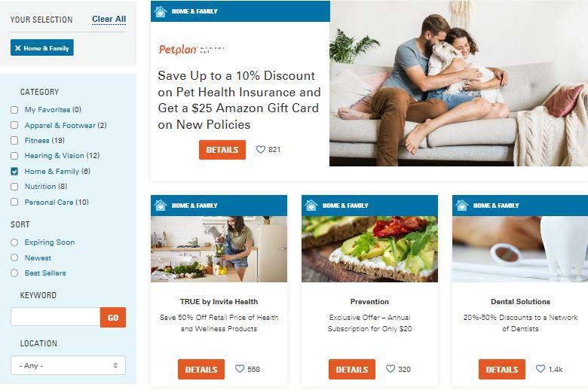Click Clear All selections link
588x390 pixels.
click(109, 19)
